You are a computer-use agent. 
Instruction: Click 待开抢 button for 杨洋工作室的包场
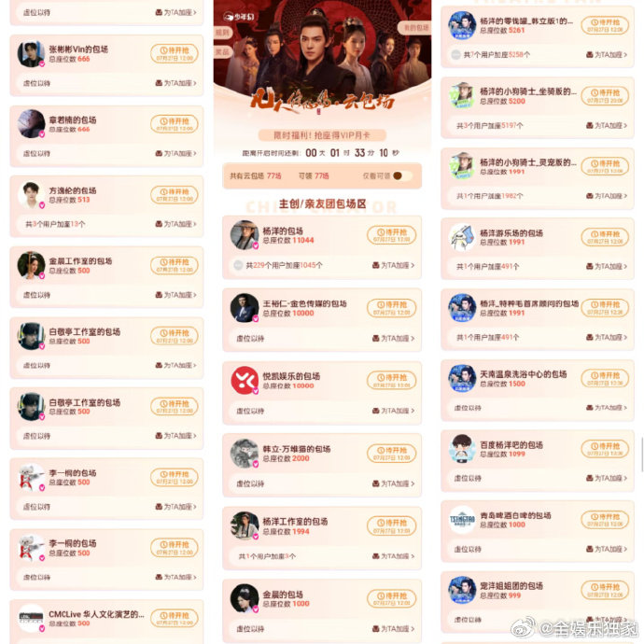click(x=391, y=525)
